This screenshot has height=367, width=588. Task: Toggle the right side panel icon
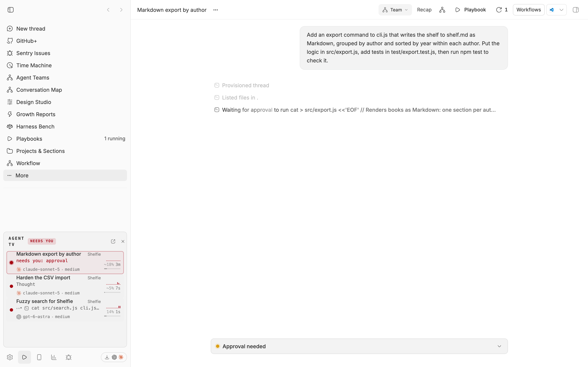[x=576, y=10]
